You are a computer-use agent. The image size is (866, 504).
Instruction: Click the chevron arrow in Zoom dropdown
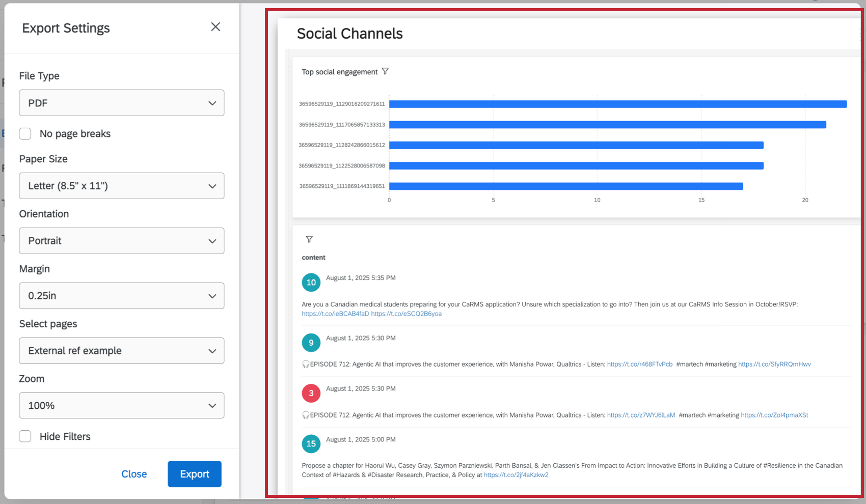[x=212, y=406]
